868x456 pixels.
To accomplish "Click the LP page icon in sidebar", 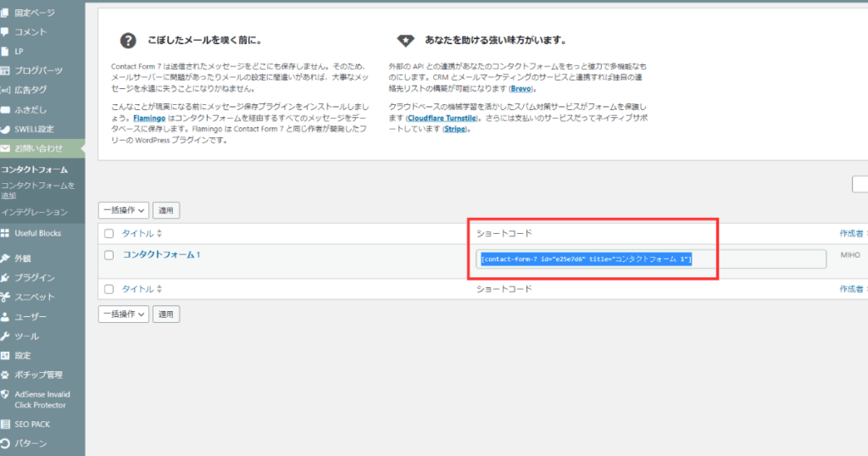I will point(4,52).
